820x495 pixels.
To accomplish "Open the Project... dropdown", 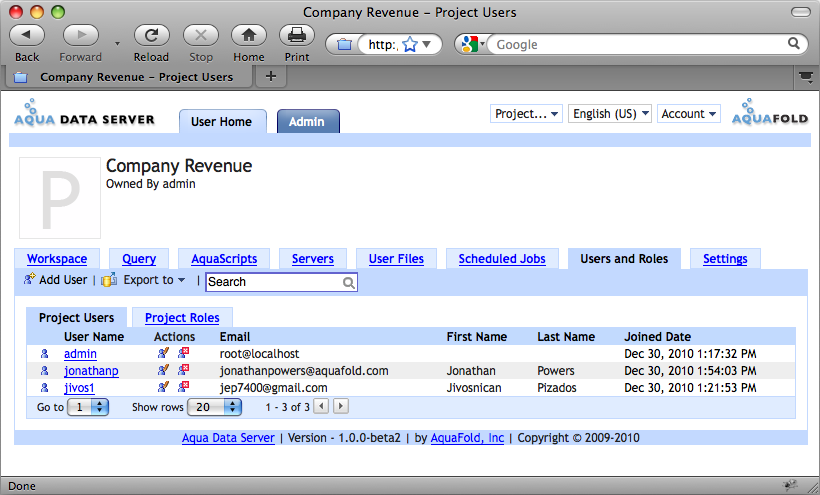I will click(x=526, y=113).
